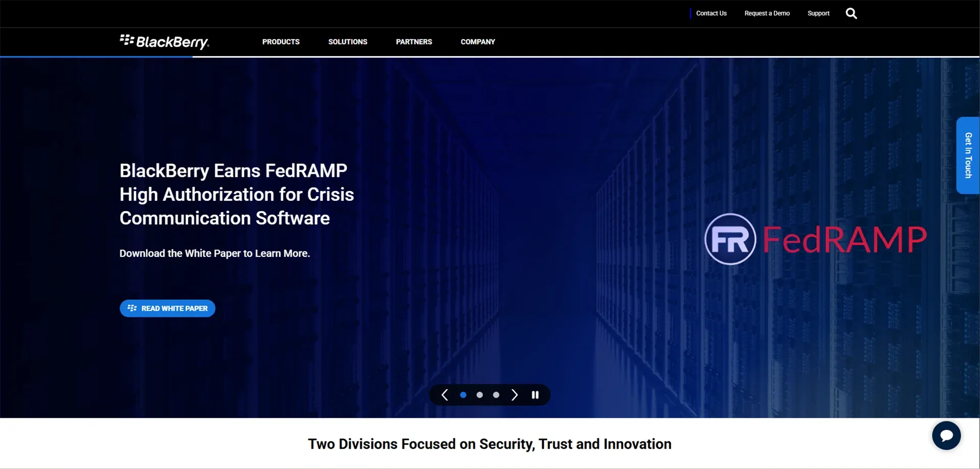This screenshot has width=980, height=469.
Task: Click the Contact Us link
Action: pos(711,13)
